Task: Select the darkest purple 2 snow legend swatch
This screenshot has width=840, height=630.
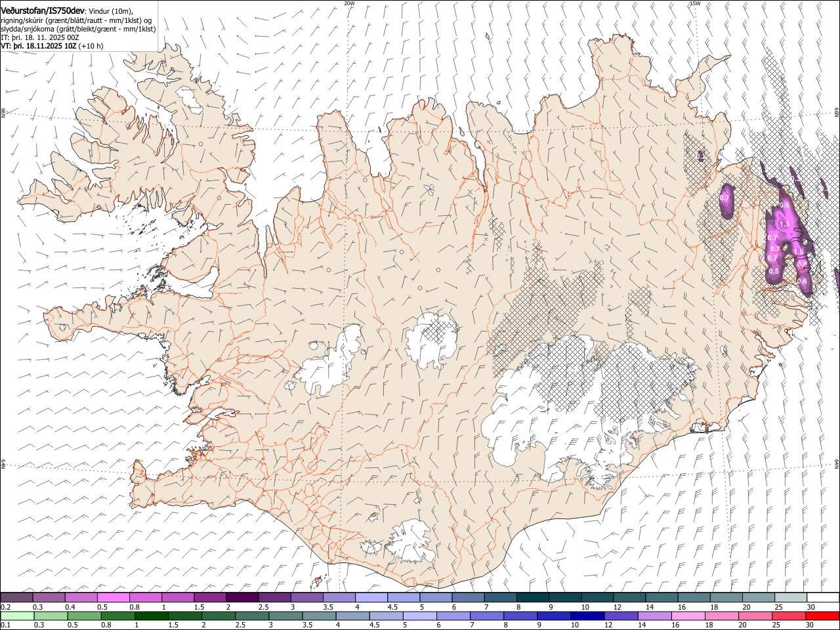Action: coord(242,598)
